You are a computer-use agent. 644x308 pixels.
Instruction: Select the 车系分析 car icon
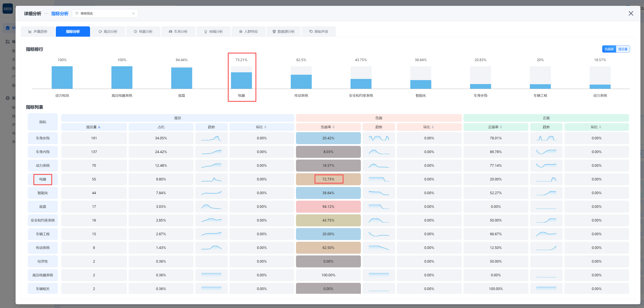pos(170,32)
